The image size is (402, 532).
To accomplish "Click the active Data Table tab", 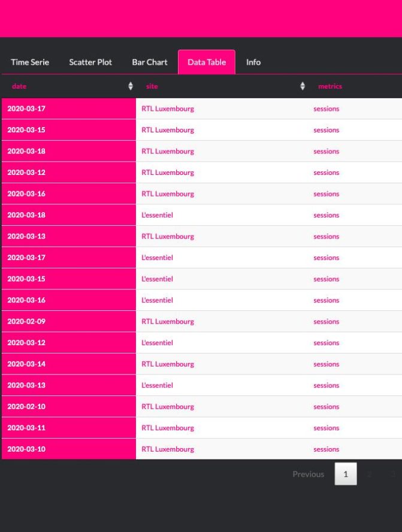I will click(207, 62).
